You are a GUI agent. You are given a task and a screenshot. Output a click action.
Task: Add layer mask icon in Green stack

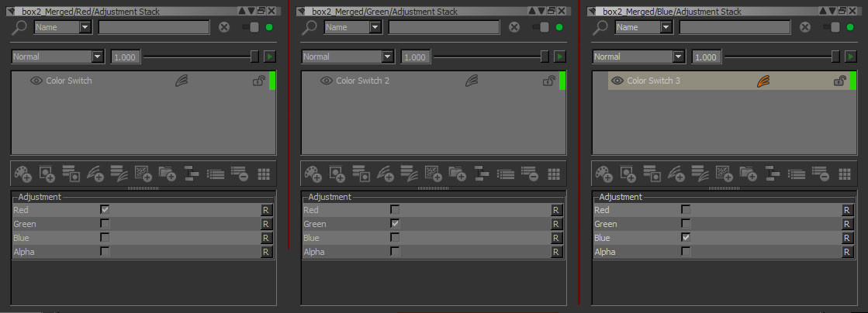(x=337, y=174)
